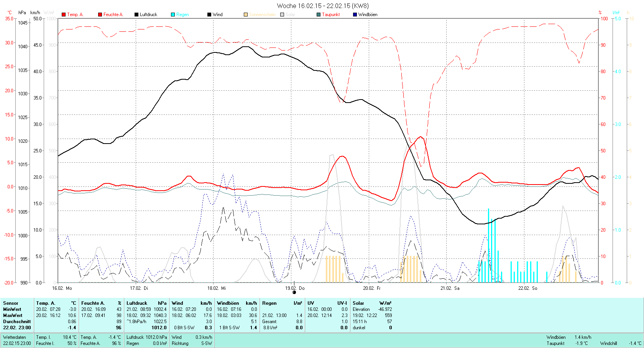Click the 'Feuchte I.' value 50 %
Screen dimensions: 644x348
pos(72,343)
